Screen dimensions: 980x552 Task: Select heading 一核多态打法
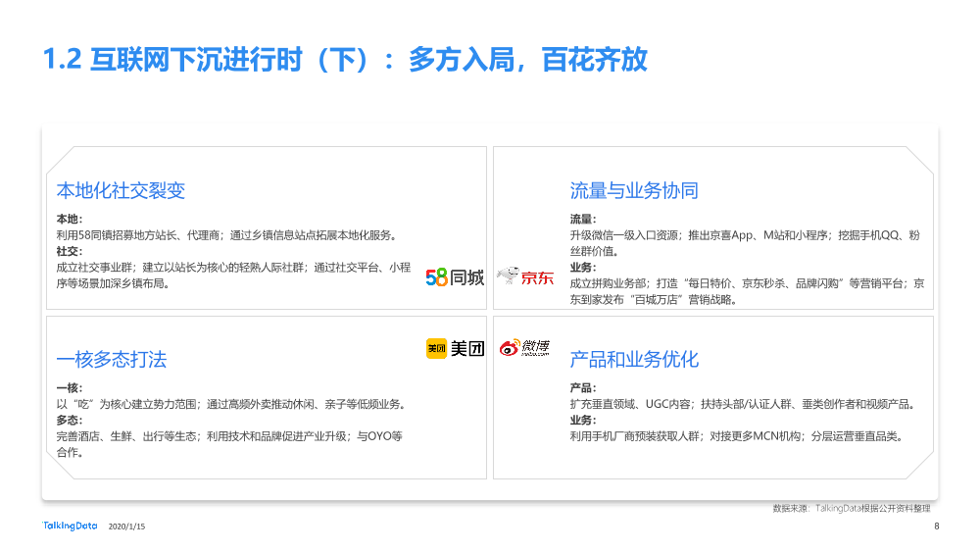112,359
